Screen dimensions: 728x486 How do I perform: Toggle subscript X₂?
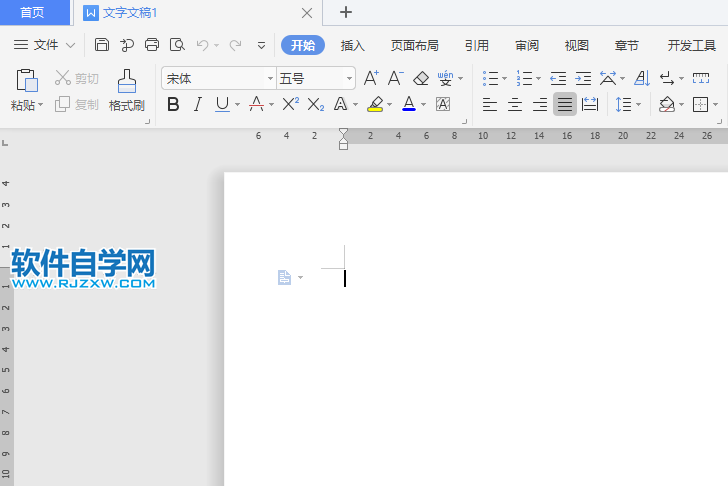(x=316, y=104)
